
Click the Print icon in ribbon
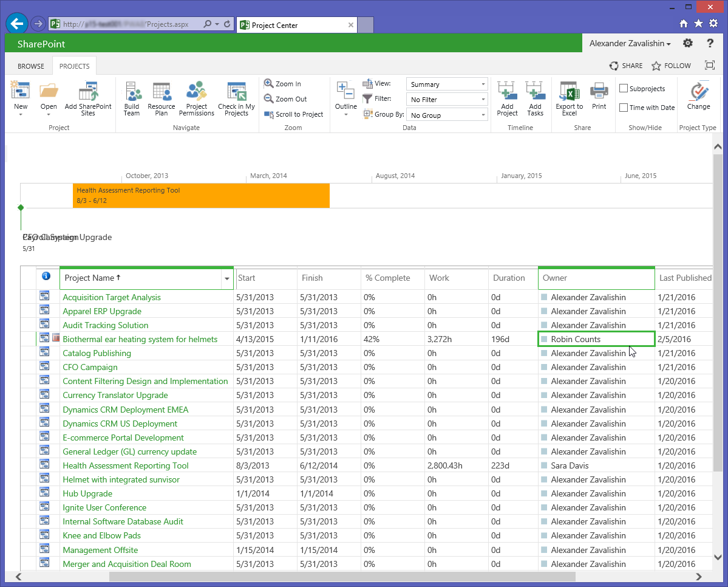599,92
